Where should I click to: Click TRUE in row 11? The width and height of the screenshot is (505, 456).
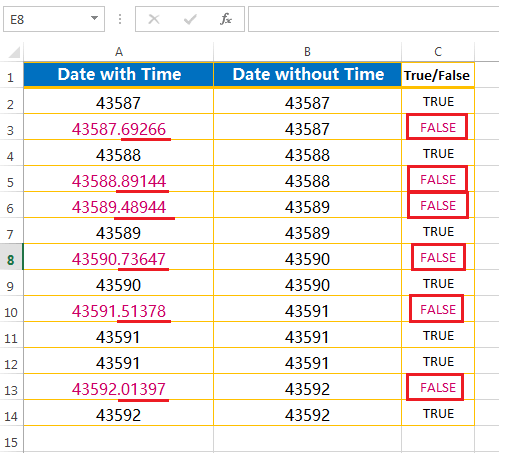(439, 335)
